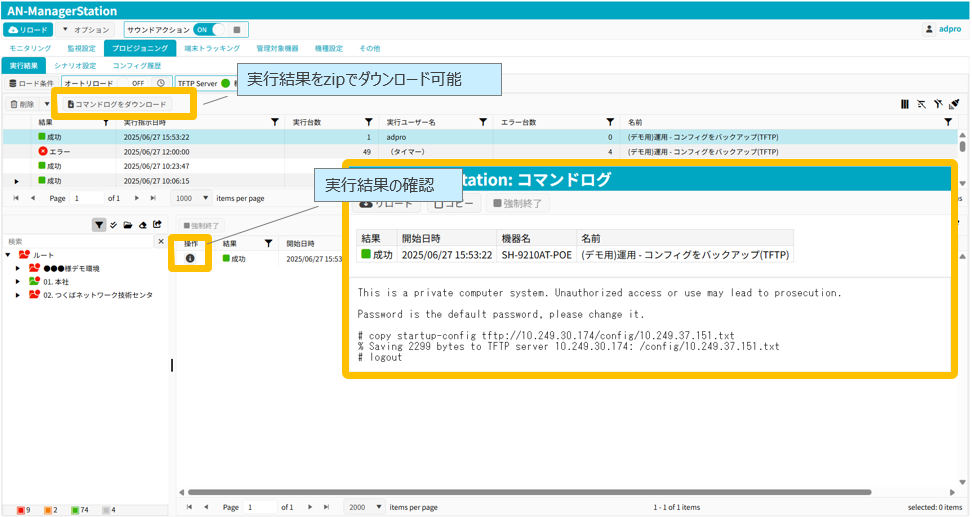Click the filter icon on the 名前 column header
This screenshot has width=972, height=517.
coord(948,122)
